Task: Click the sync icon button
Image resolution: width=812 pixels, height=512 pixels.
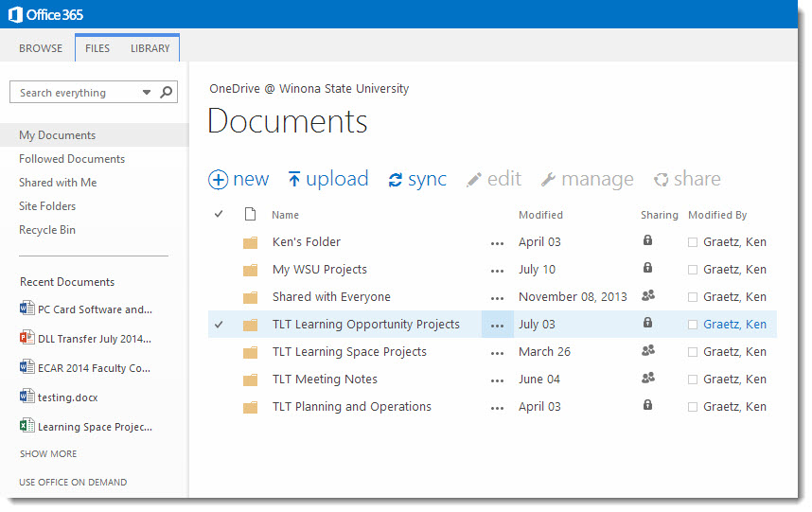Action: [396, 180]
